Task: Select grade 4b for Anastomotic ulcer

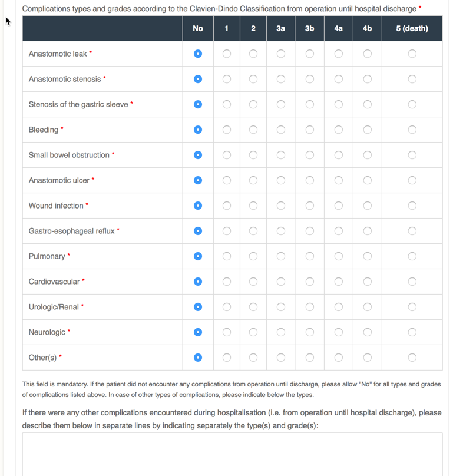Action: tap(368, 180)
